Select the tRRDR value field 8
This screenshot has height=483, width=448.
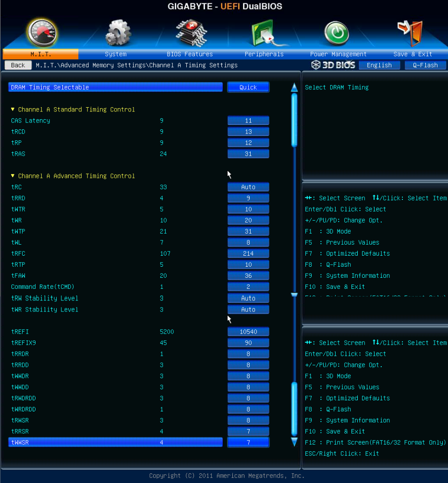248,354
